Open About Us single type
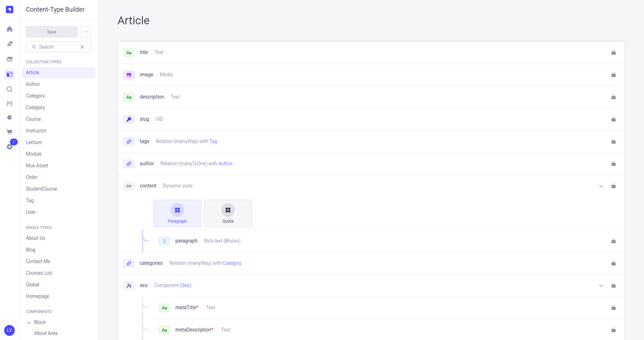 coord(35,238)
